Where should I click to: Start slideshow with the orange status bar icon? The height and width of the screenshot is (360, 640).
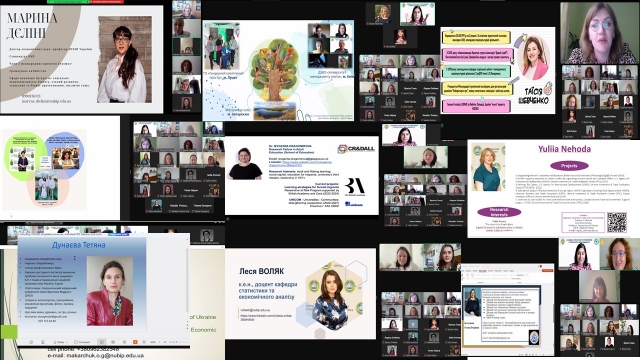[x=135, y=342]
